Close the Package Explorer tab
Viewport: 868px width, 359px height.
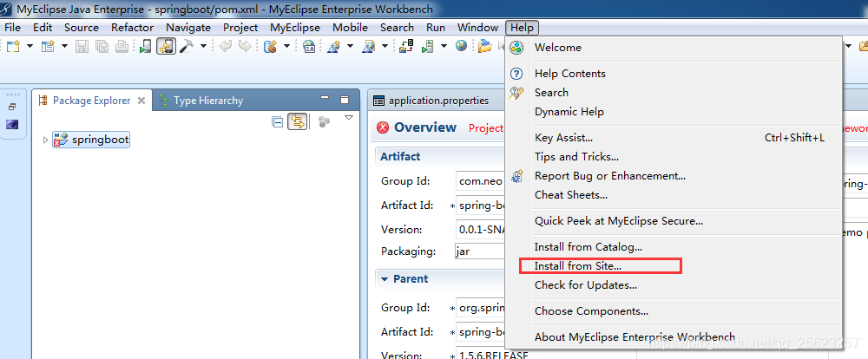point(141,101)
